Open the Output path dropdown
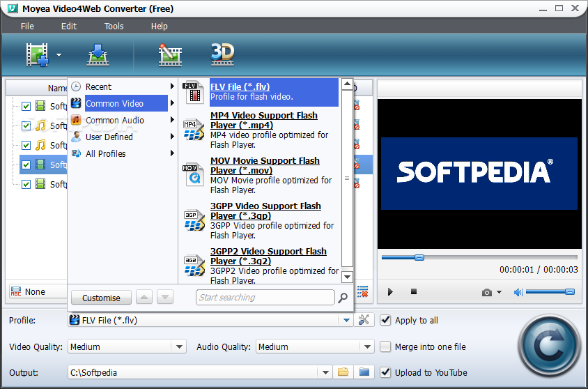This screenshot has width=588, height=389. click(x=325, y=372)
